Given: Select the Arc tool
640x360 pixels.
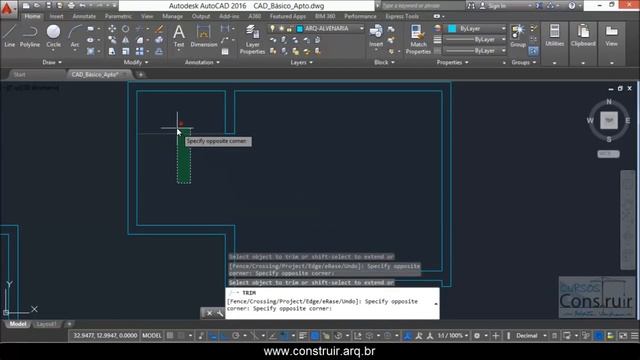Looking at the screenshot, I should pyautogui.click(x=75, y=36).
